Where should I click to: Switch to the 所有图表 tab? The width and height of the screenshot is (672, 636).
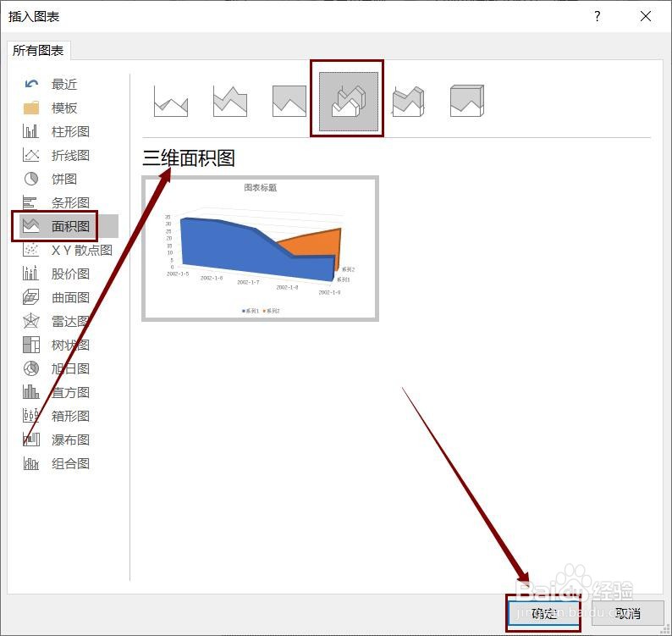[x=38, y=51]
